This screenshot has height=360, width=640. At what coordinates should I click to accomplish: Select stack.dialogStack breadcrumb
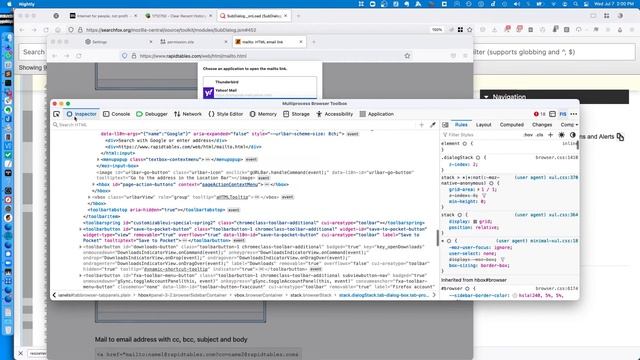pos(384,295)
